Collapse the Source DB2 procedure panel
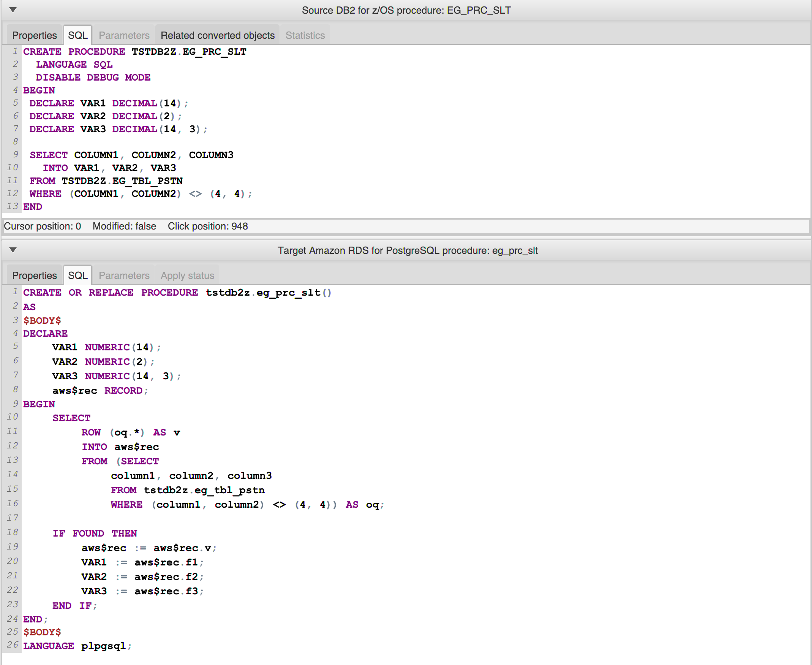 (x=13, y=9)
